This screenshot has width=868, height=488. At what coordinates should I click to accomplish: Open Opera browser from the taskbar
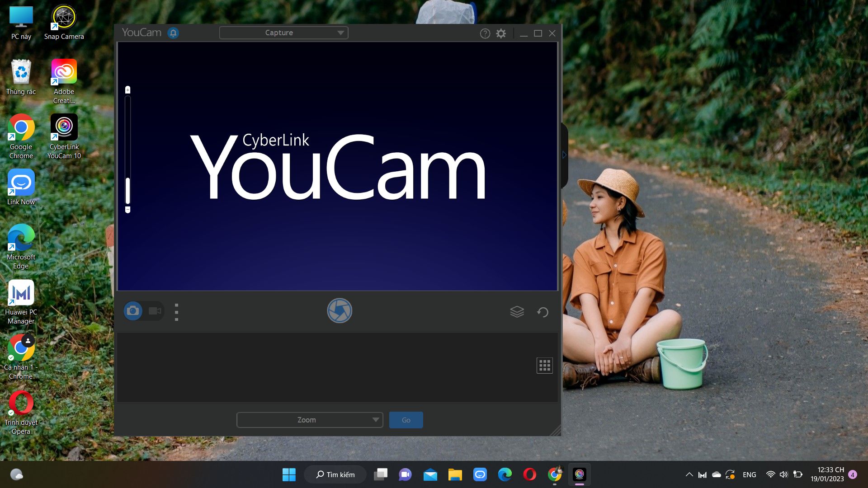click(530, 474)
